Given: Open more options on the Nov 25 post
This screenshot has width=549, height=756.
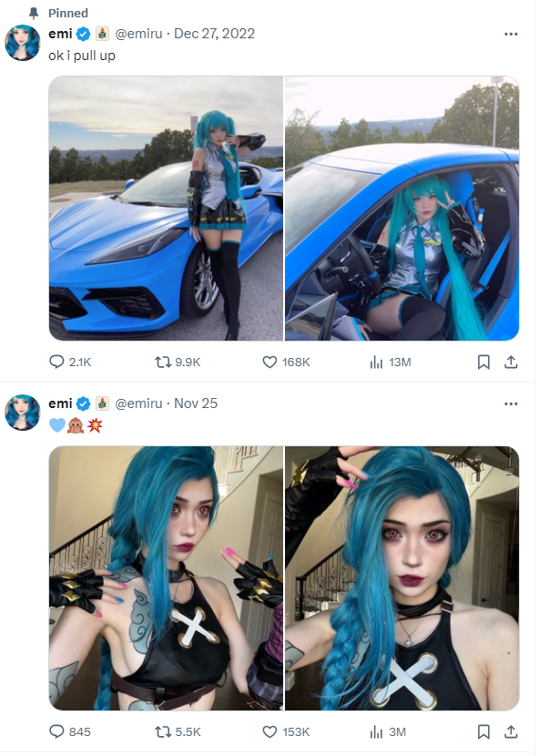Looking at the screenshot, I should click(x=511, y=404).
